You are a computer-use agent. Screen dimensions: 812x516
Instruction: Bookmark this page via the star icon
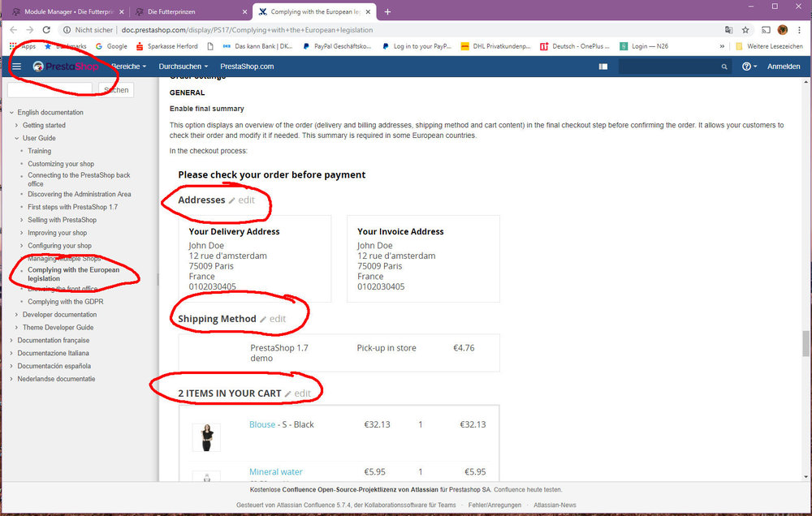(x=745, y=29)
